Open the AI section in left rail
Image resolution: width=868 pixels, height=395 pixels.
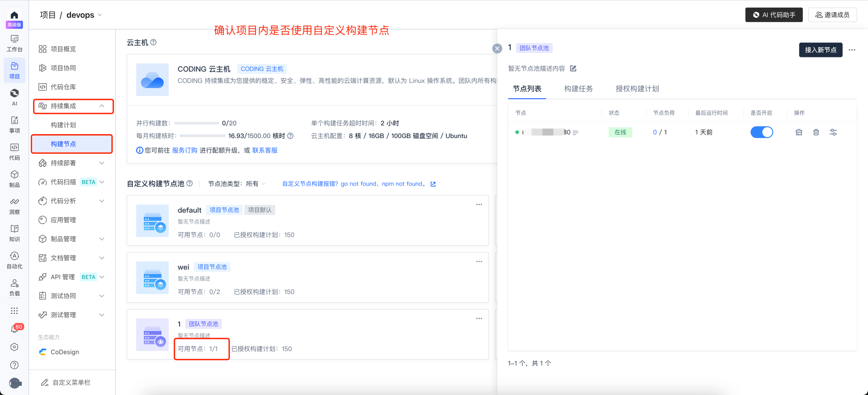click(14, 97)
